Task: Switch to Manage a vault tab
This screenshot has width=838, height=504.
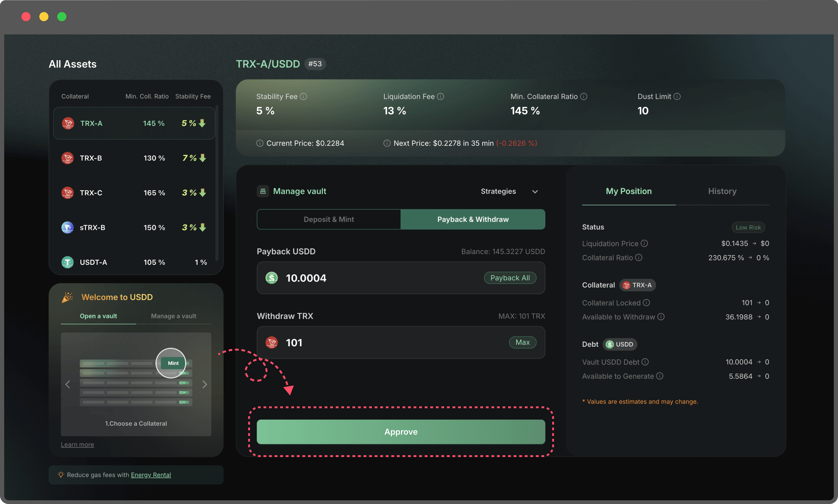Action: click(173, 316)
